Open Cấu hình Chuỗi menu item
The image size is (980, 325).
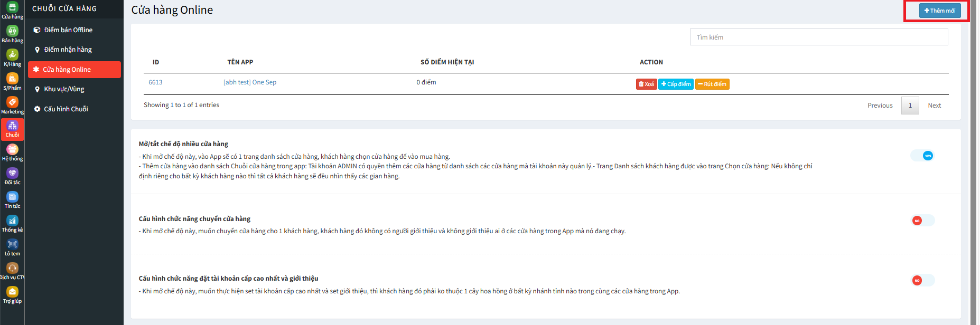[x=66, y=109]
